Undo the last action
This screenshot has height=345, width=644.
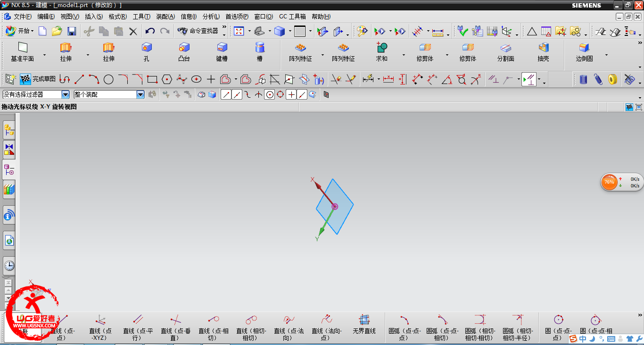(x=150, y=32)
